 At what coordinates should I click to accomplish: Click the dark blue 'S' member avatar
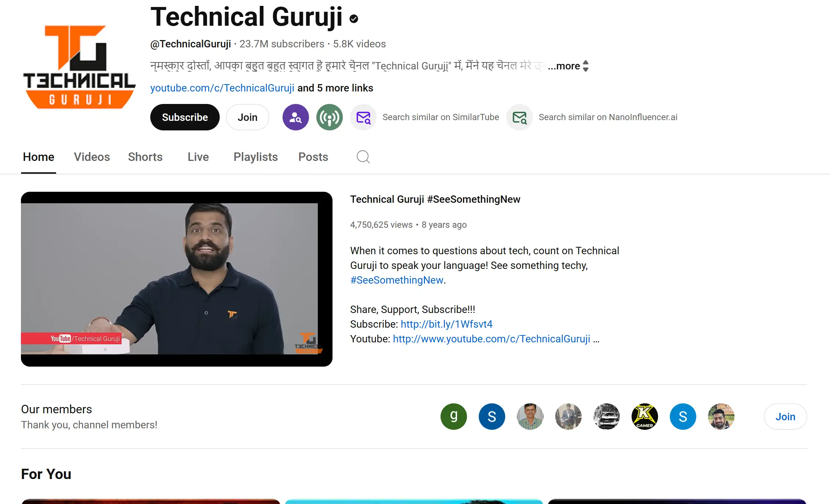click(x=492, y=417)
